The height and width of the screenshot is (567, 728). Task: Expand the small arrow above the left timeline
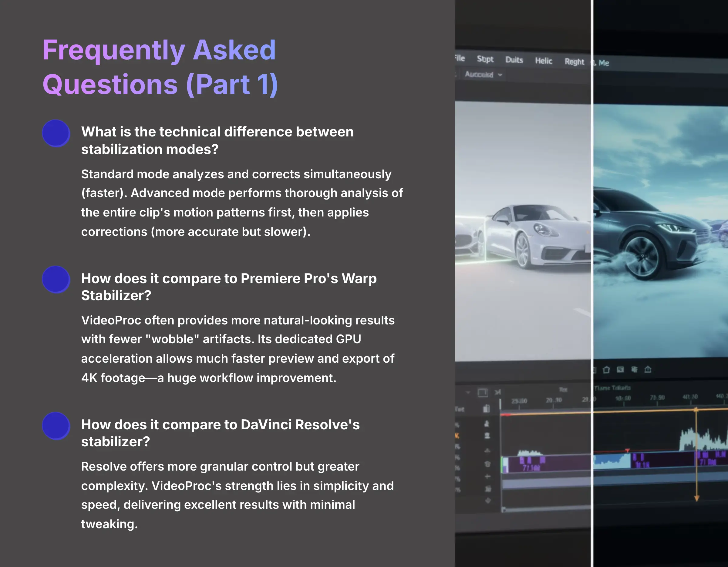pos(468,392)
